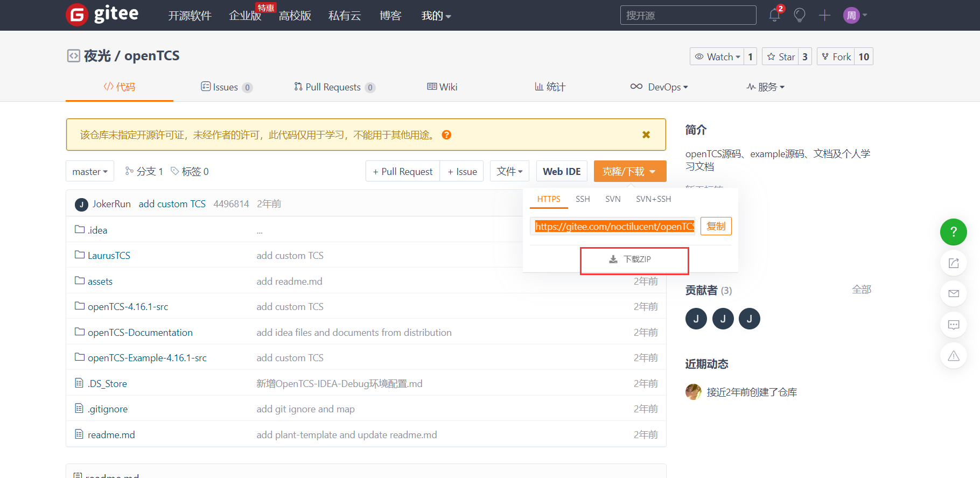Open the .gitignore file
Image resolution: width=980 pixels, height=478 pixels.
tap(108, 409)
